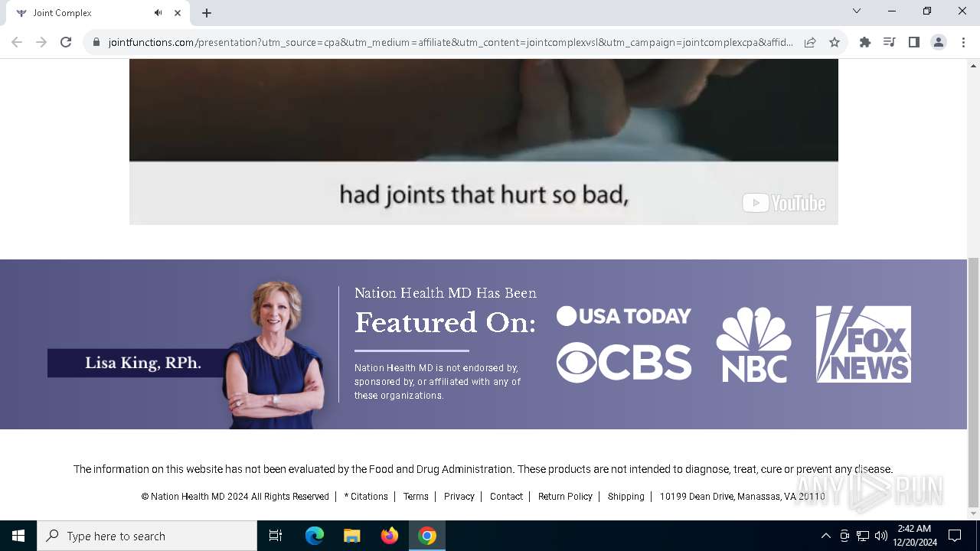Click the video player area
Screen dimensions: 980x551
coord(484,142)
